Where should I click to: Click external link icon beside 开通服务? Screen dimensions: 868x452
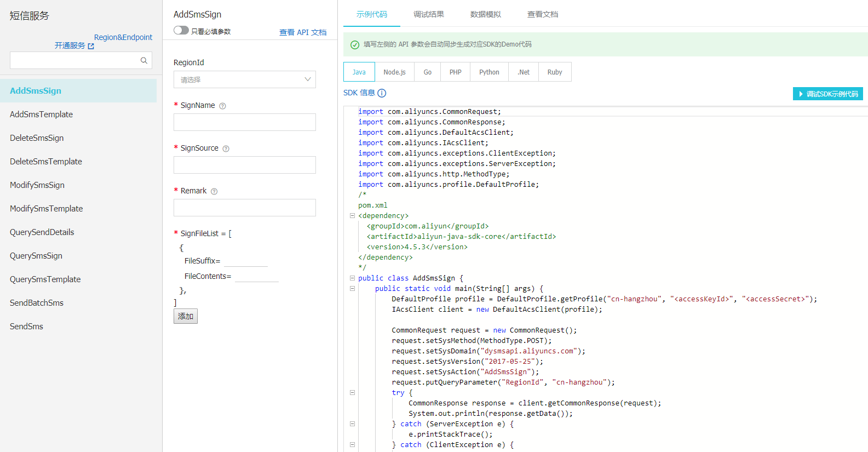91,46
